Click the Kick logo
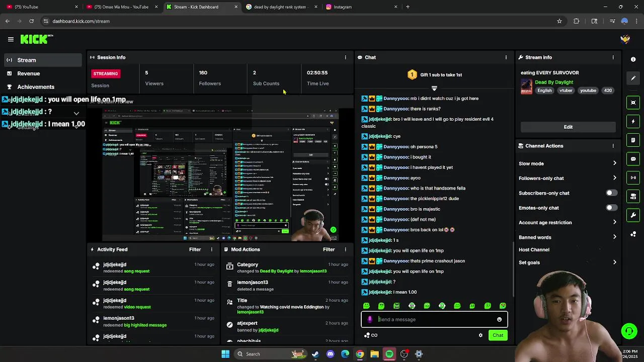The height and width of the screenshot is (362, 644). point(35,39)
